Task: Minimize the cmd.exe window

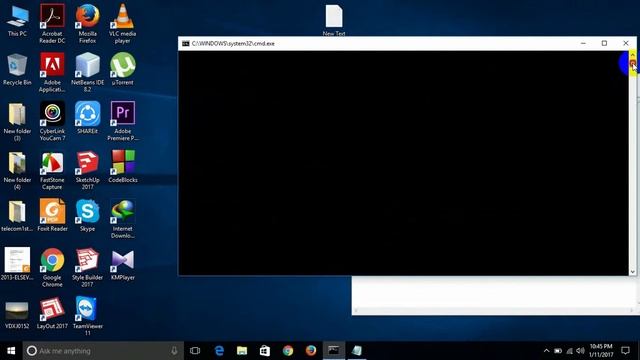Action: (x=583, y=43)
